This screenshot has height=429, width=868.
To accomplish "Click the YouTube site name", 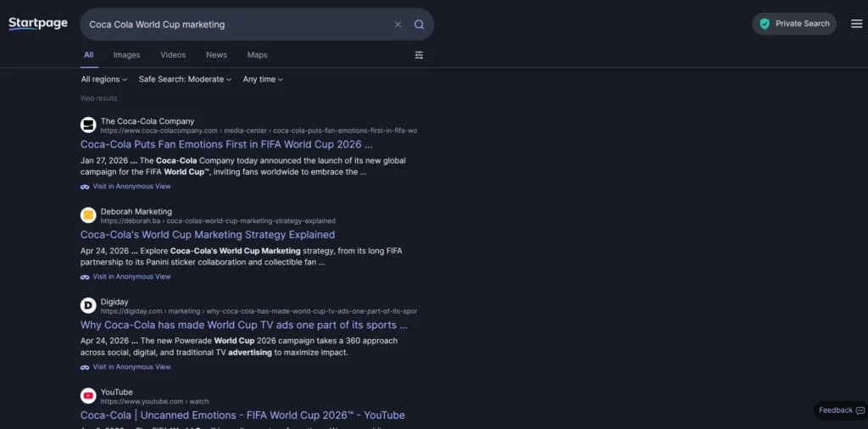I will click(116, 392).
